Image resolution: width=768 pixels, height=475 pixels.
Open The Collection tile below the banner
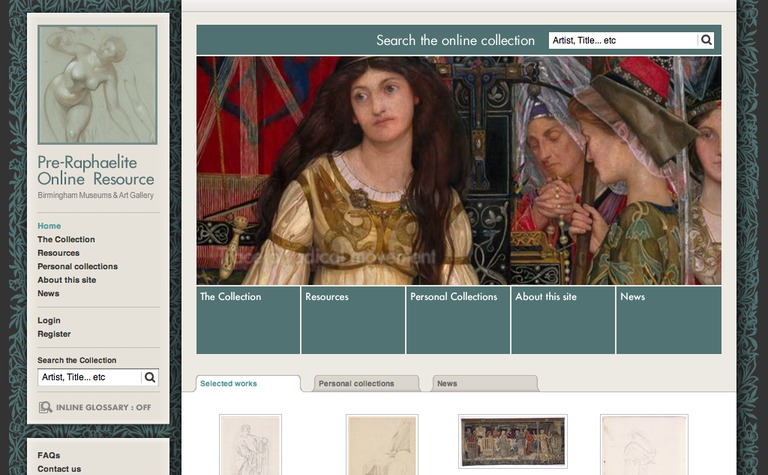pos(248,320)
